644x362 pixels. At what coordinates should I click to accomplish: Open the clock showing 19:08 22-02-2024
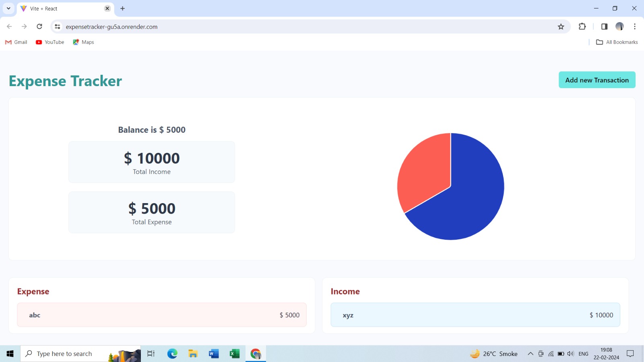tap(606, 354)
